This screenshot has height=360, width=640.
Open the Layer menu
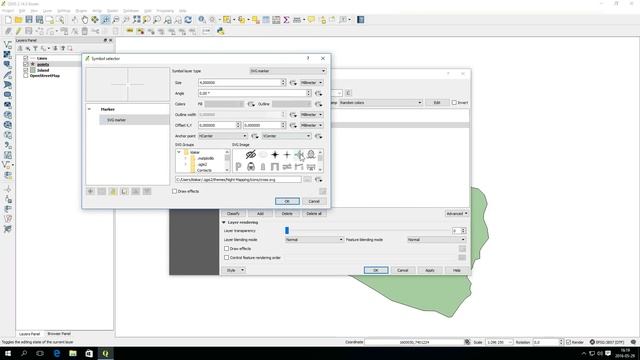(x=47, y=11)
